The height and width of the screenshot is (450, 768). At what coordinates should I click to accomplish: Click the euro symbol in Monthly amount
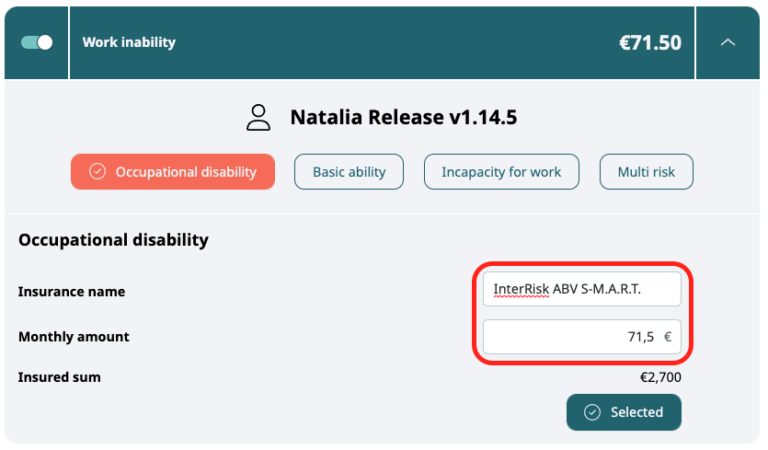tap(667, 337)
